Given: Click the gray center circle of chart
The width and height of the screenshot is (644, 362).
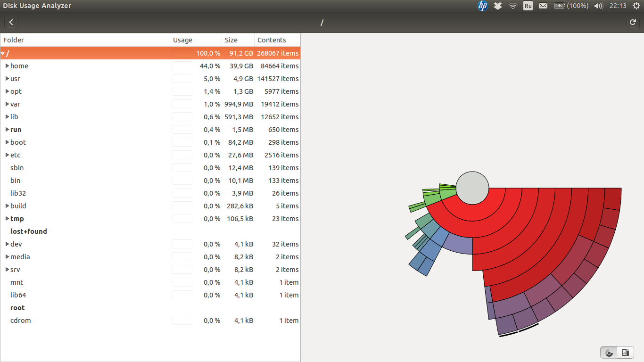Looking at the screenshot, I should point(472,188).
